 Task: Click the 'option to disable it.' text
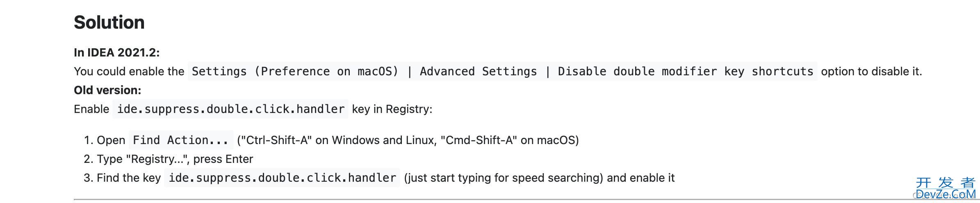tap(871, 71)
